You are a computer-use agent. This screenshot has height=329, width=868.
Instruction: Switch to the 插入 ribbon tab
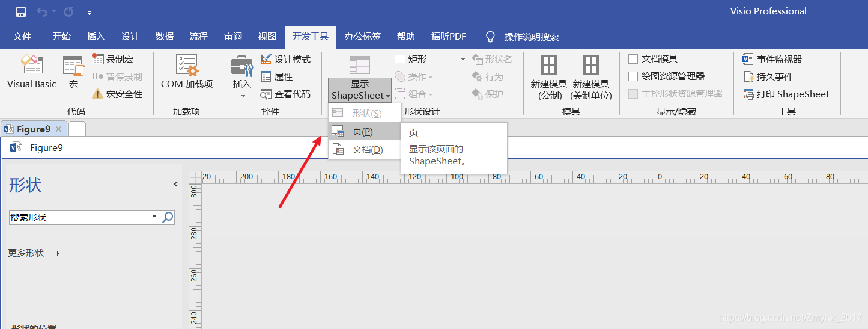point(96,37)
